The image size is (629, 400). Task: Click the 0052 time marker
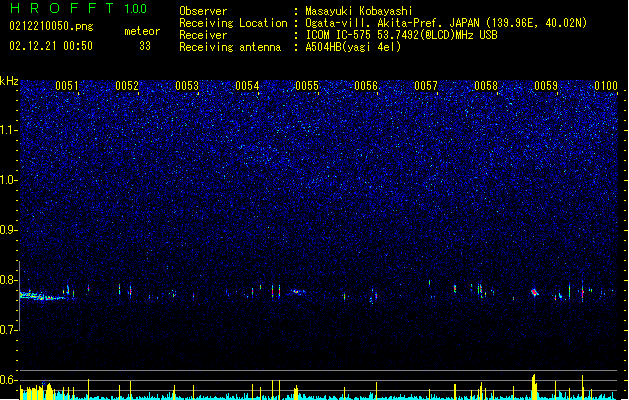[127, 86]
